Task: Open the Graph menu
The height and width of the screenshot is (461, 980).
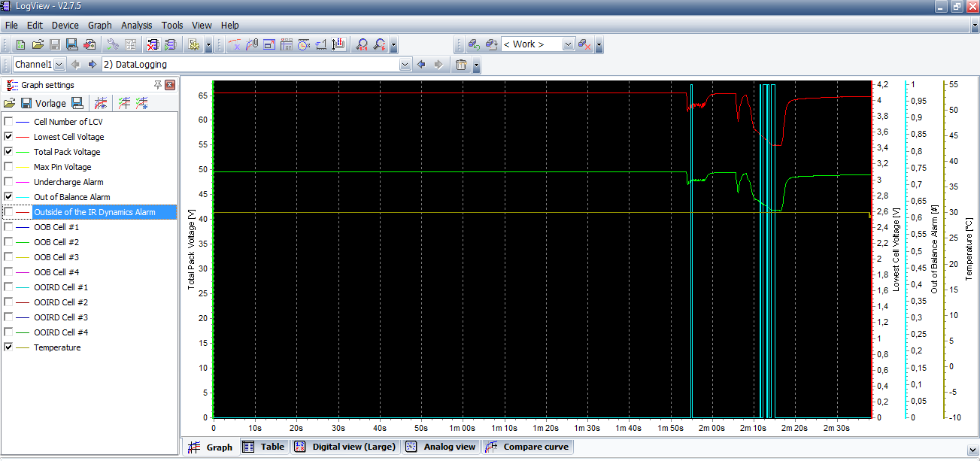Action: point(99,25)
